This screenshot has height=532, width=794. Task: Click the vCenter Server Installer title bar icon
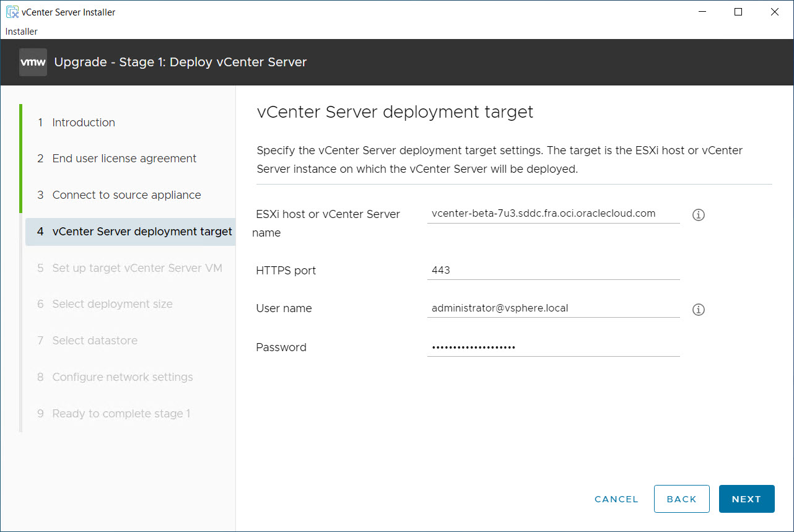(x=12, y=12)
